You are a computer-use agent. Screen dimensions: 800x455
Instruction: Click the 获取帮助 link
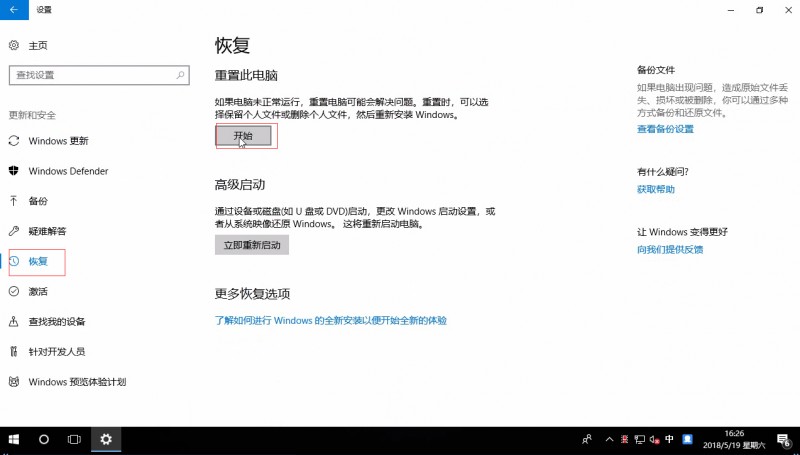[x=656, y=189]
